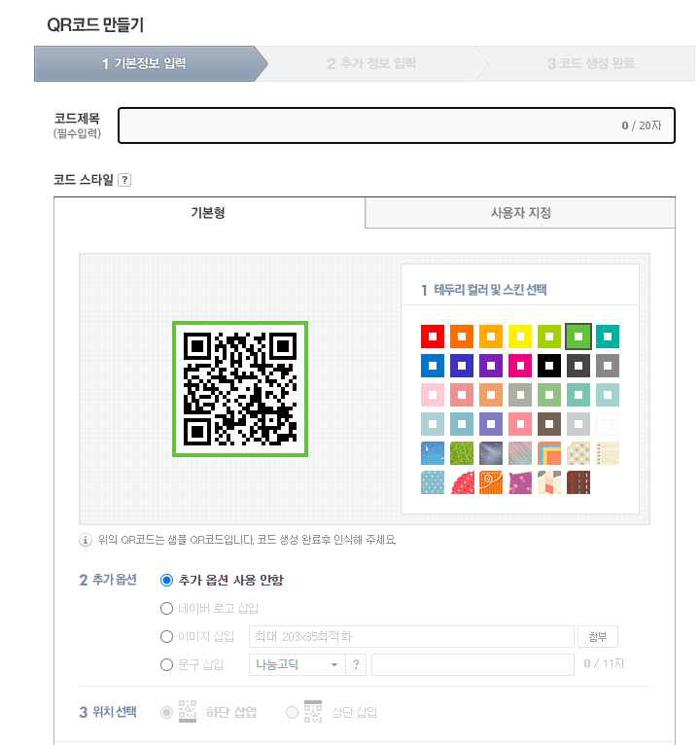Screen dimensions: 700x745
Task: Pick the pastel geometric skin
Action: (549, 482)
